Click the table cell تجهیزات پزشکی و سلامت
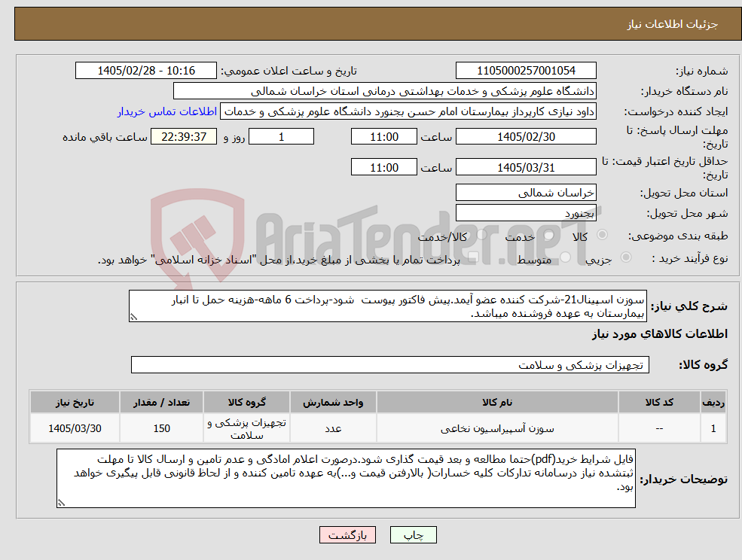The image size is (742, 560). coord(246,428)
